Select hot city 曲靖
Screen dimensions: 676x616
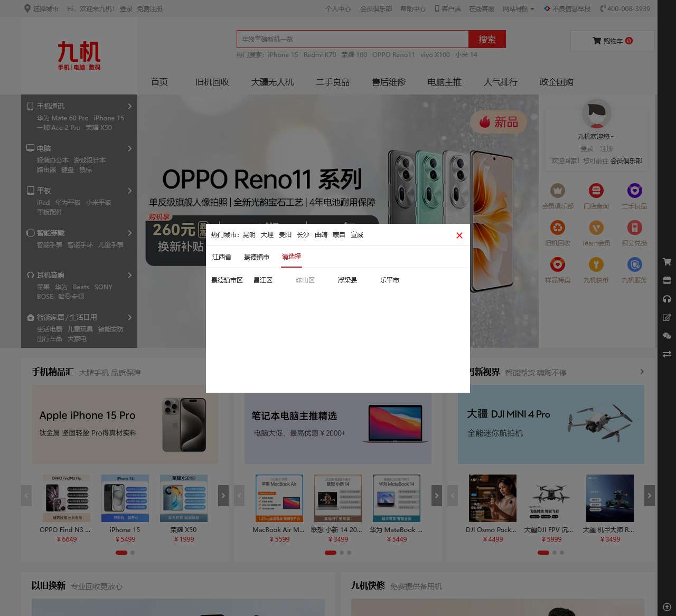click(321, 235)
